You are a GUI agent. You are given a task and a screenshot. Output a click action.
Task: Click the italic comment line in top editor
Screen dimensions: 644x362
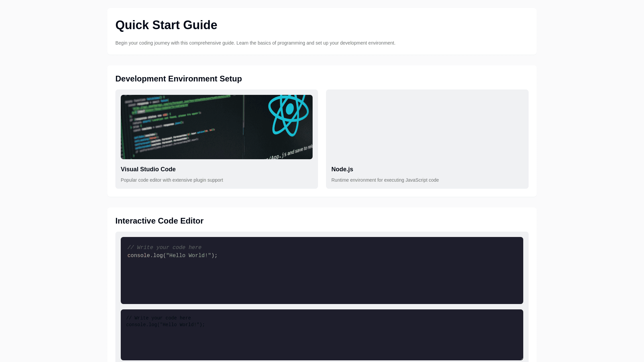[164, 248]
